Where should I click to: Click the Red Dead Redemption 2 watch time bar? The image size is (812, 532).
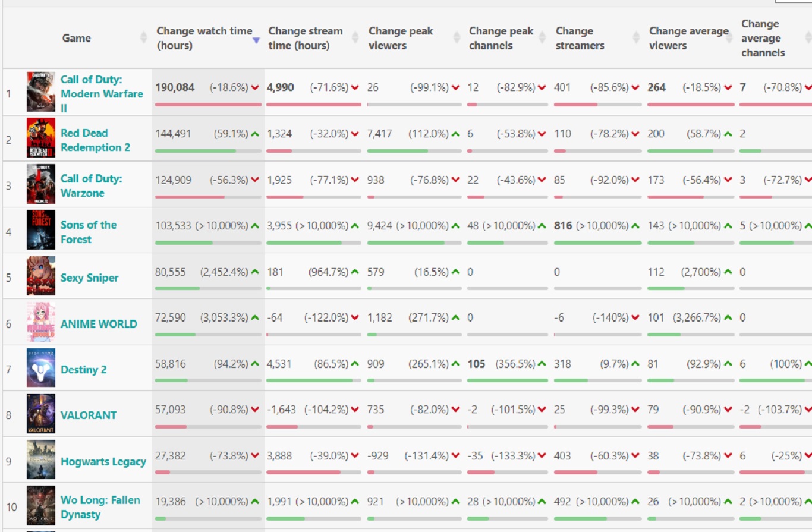208,151
